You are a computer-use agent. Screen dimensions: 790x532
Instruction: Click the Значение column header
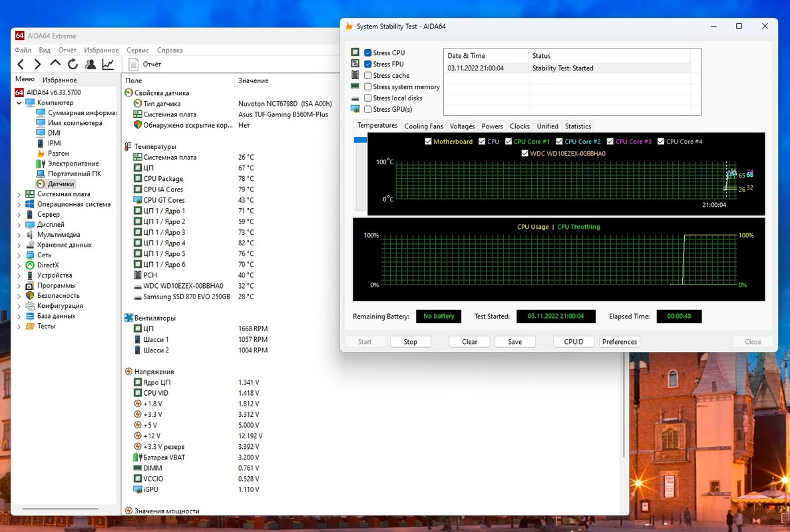tap(253, 80)
